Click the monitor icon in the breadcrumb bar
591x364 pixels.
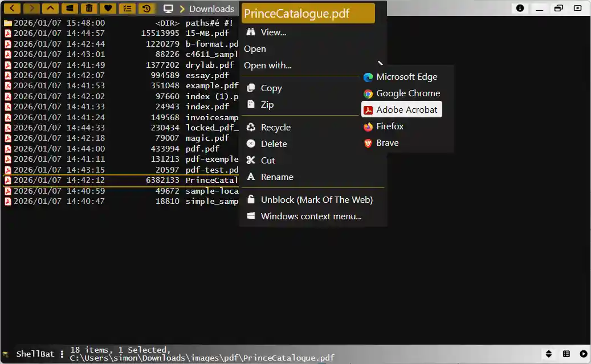click(x=168, y=9)
